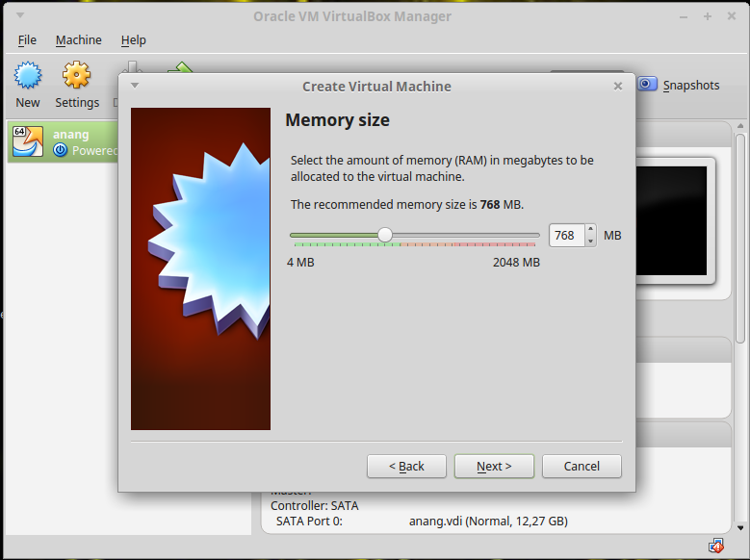The height and width of the screenshot is (560, 750).
Task: Select the anang VM icon in list
Action: pos(28,141)
